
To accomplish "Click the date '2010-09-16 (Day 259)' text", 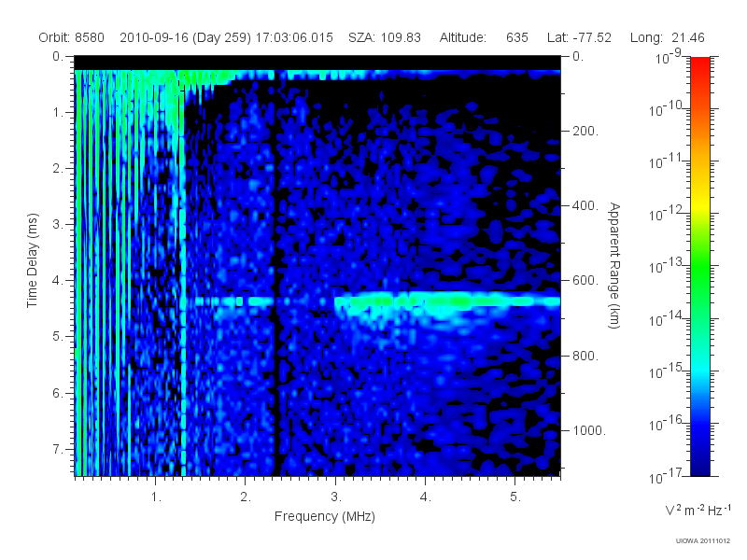I will (x=185, y=37).
